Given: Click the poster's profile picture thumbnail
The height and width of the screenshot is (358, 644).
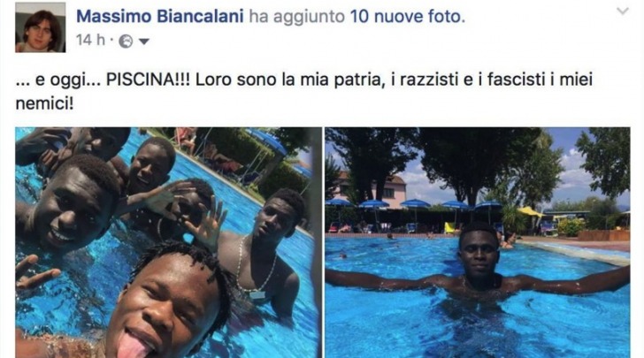Looking at the screenshot, I should [x=41, y=27].
